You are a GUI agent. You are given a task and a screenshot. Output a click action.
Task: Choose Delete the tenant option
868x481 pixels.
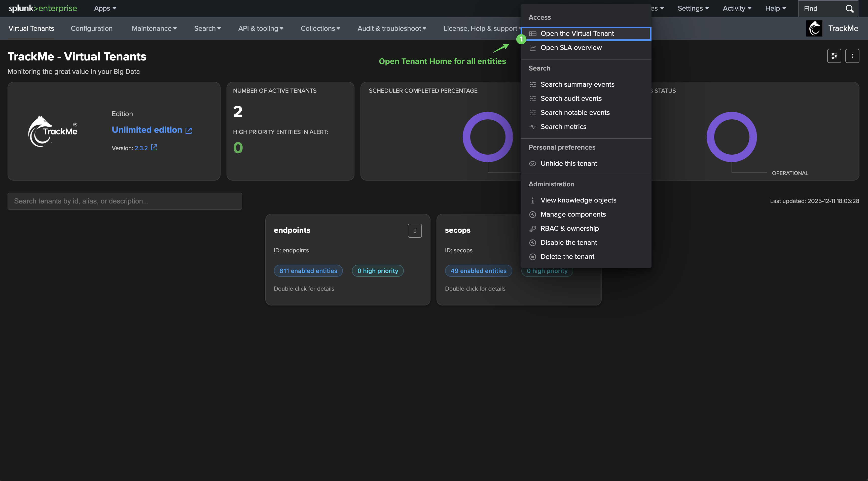[567, 257]
